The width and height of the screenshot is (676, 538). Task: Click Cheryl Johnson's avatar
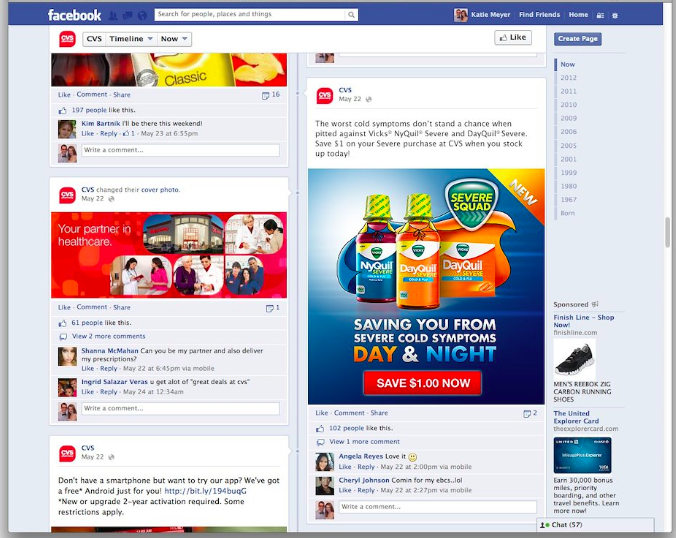point(325,485)
